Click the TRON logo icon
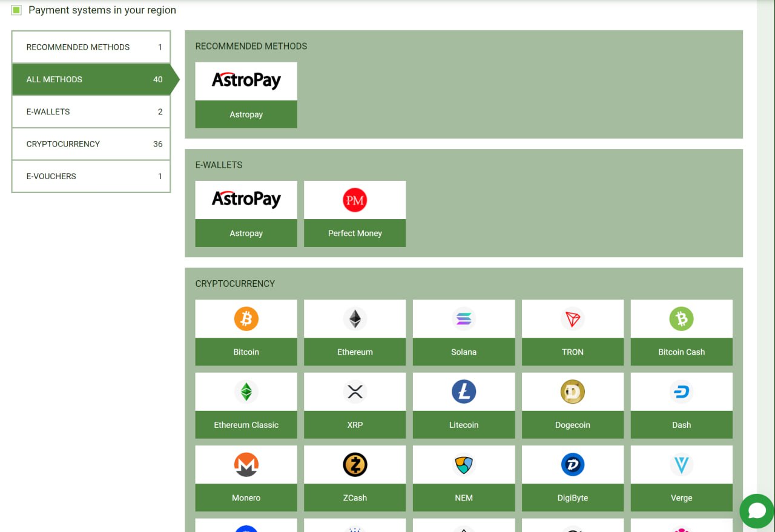Image resolution: width=775 pixels, height=532 pixels. coord(572,319)
